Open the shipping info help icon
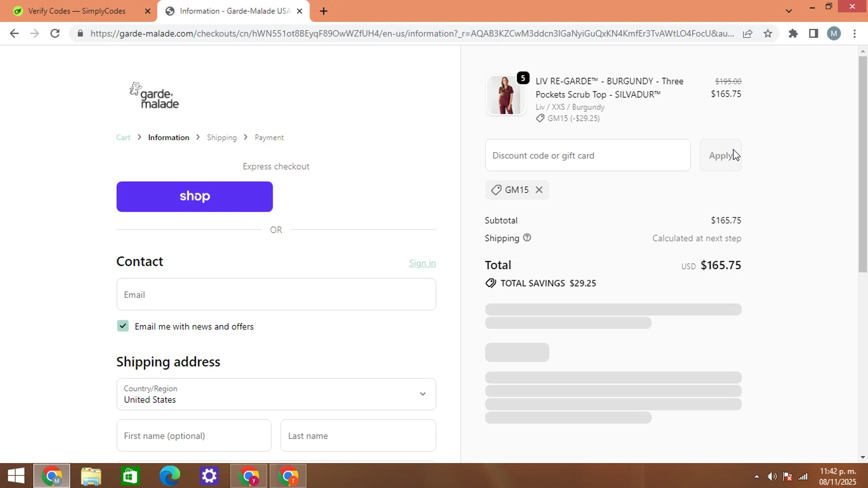 (527, 238)
